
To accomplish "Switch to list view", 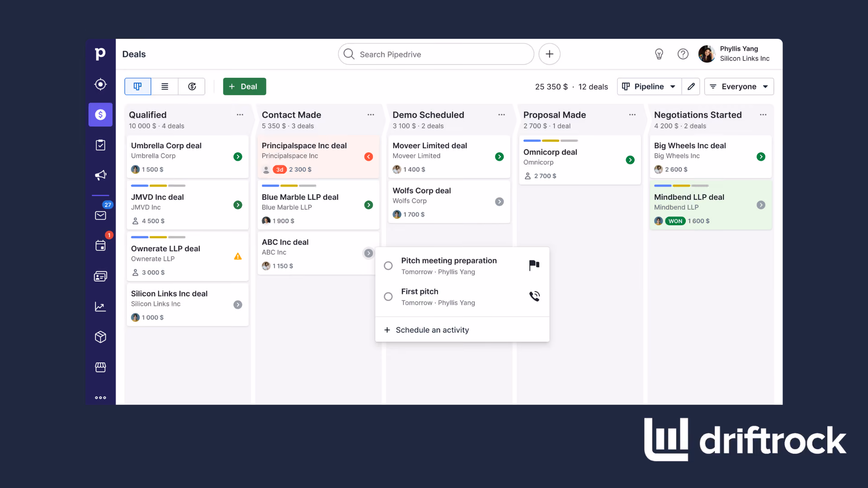I will click(165, 86).
